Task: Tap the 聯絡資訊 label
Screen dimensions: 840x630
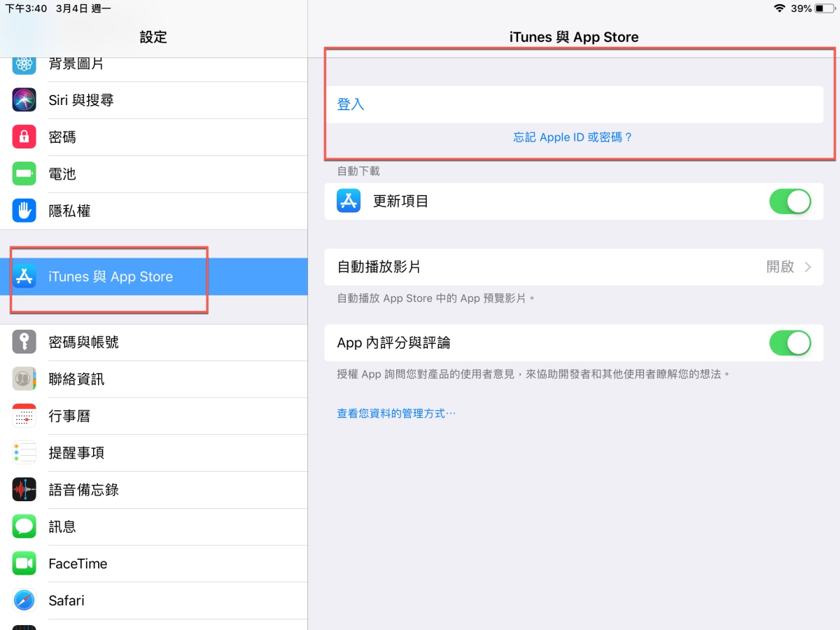Action: [x=76, y=379]
